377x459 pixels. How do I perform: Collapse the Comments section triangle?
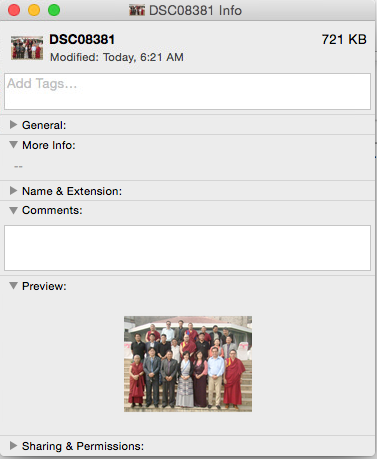(x=13, y=210)
